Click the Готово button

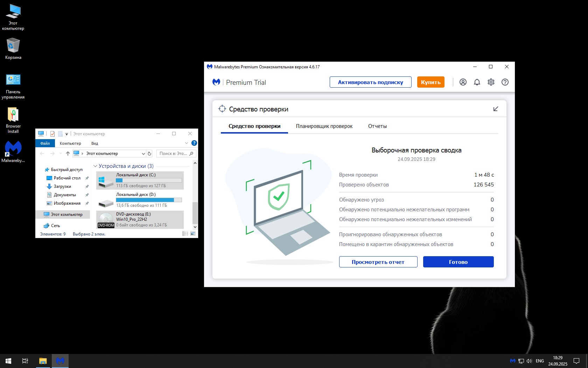click(x=458, y=262)
